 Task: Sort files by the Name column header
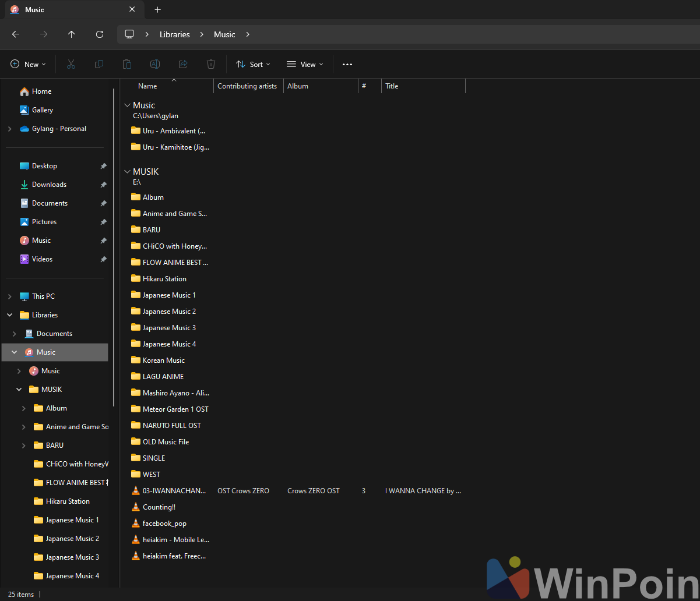147,86
